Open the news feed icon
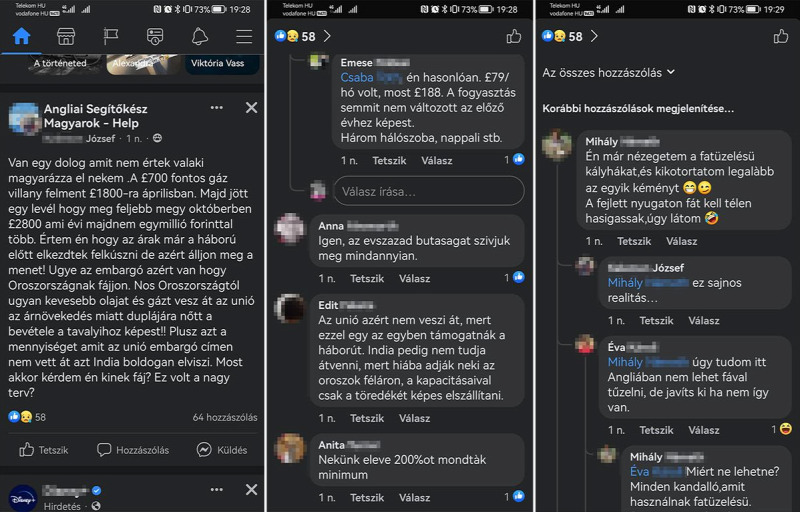 (155, 36)
